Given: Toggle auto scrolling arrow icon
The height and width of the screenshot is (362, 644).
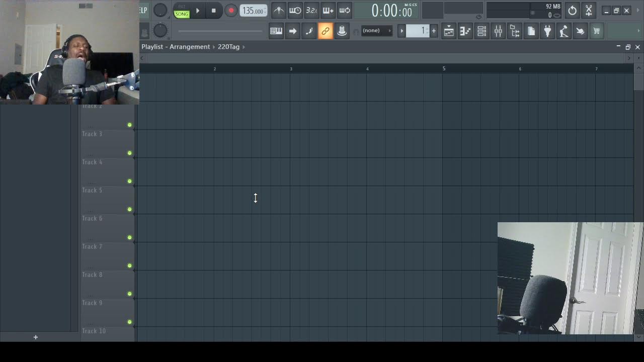Looking at the screenshot, I should [x=292, y=31].
